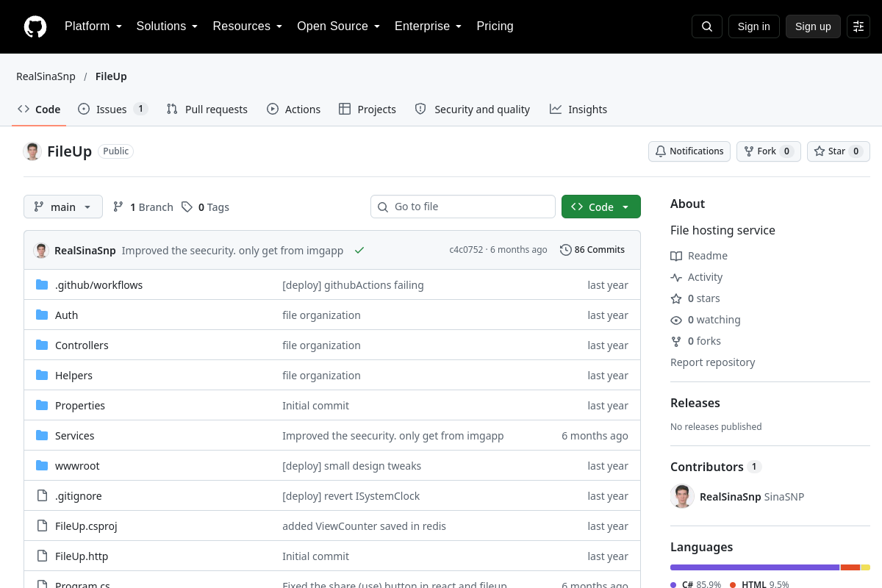Open the Releases heading link
The height and width of the screenshot is (588, 882).
pyautogui.click(x=695, y=403)
